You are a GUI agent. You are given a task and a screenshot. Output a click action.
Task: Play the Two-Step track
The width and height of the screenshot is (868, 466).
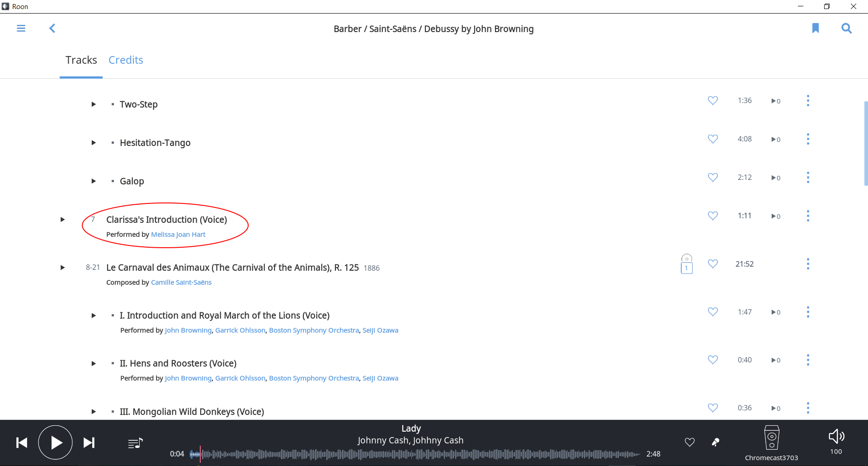tap(94, 104)
